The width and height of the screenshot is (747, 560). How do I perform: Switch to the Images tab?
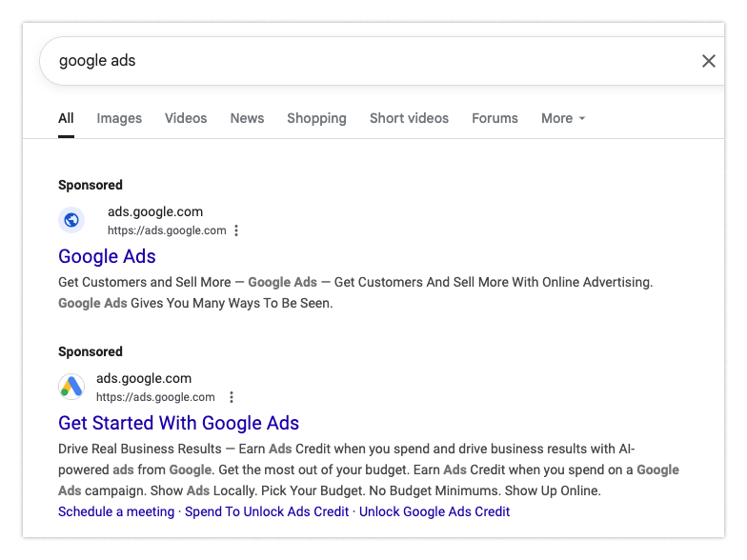119,118
